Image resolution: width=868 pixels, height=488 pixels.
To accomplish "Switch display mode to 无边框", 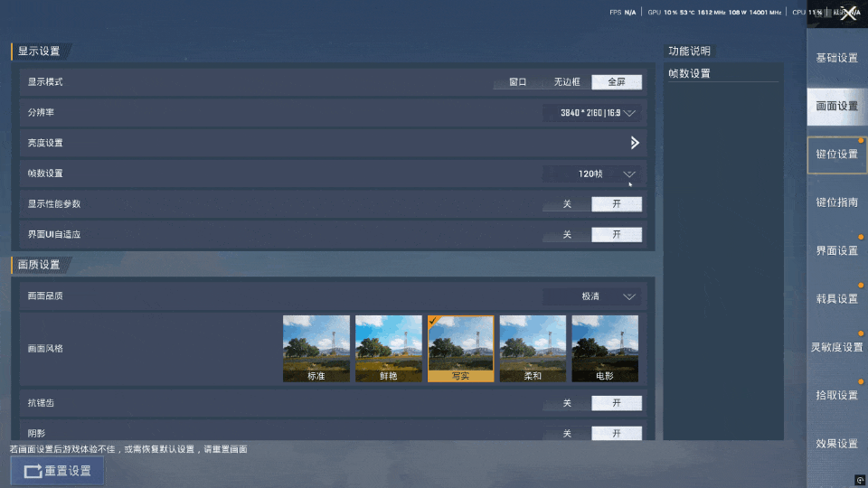I will (x=567, y=82).
